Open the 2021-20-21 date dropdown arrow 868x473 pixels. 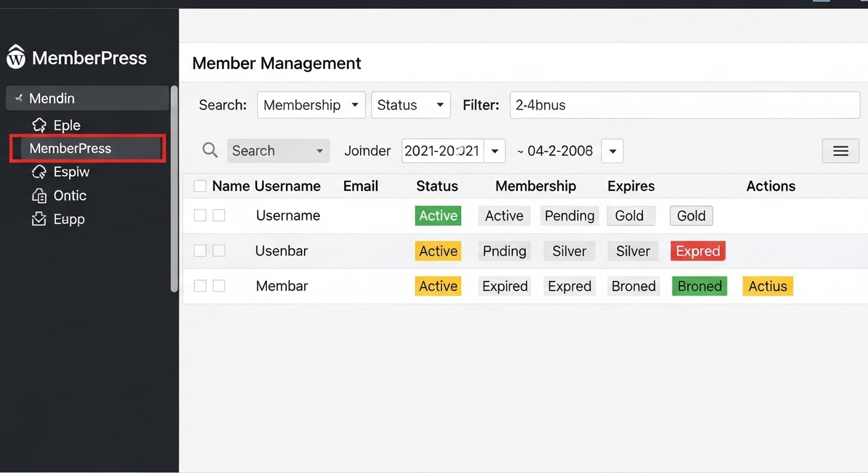click(x=494, y=151)
